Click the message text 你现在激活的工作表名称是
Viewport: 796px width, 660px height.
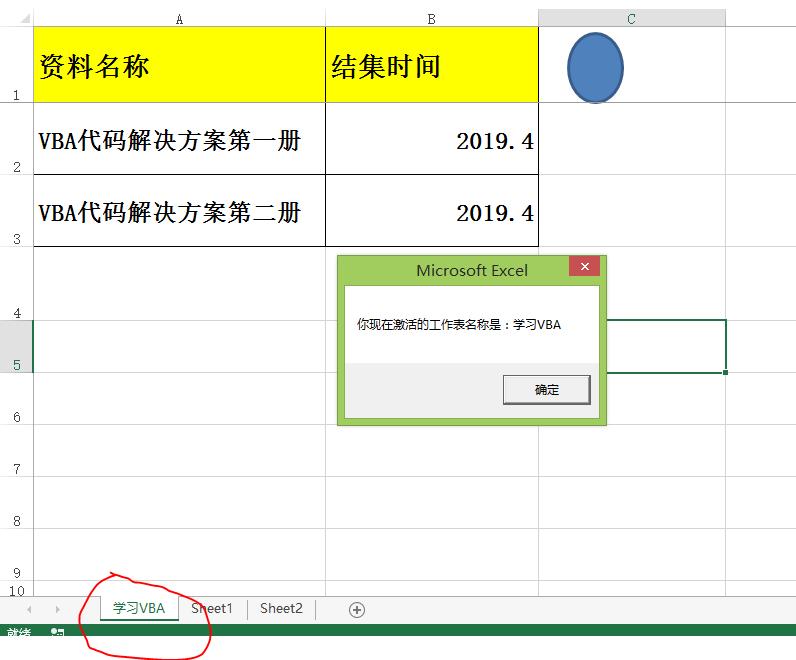coord(428,324)
